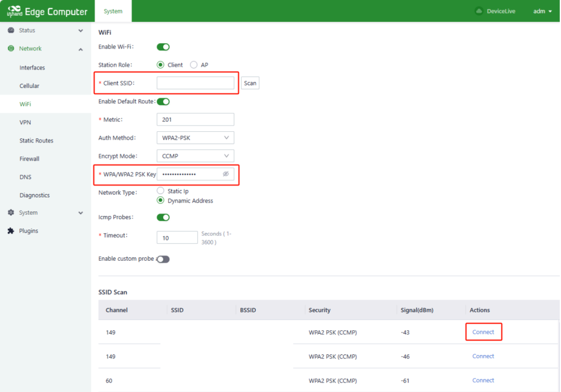Open the Auth Method WPA2-PSK dropdown
Viewport: 561px width, 392px height.
pos(195,137)
